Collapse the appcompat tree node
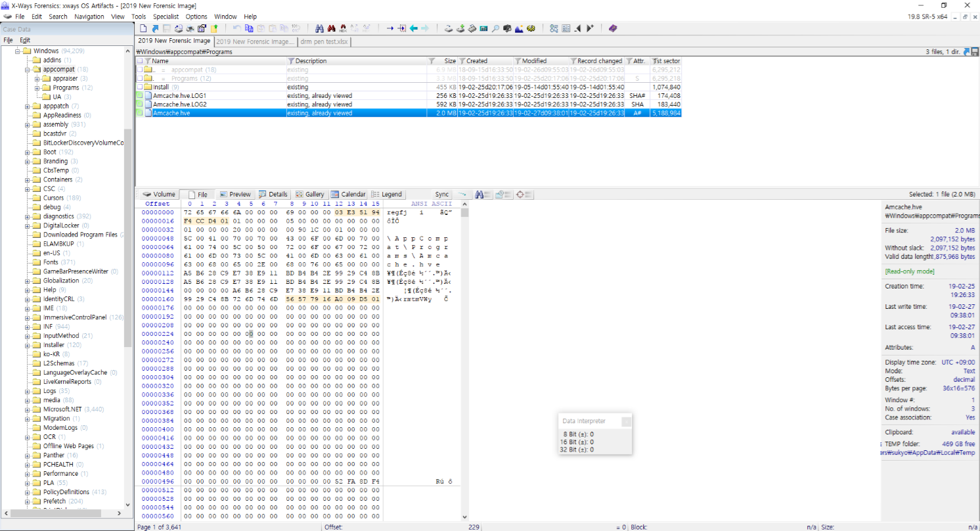980x531 pixels. [x=28, y=69]
